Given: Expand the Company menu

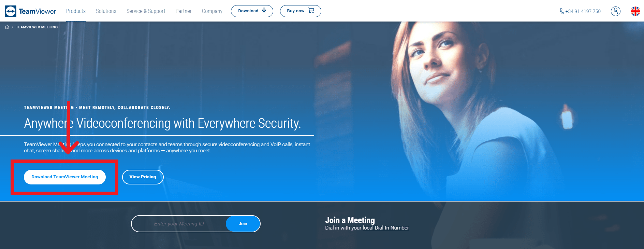Looking at the screenshot, I should 212,11.
